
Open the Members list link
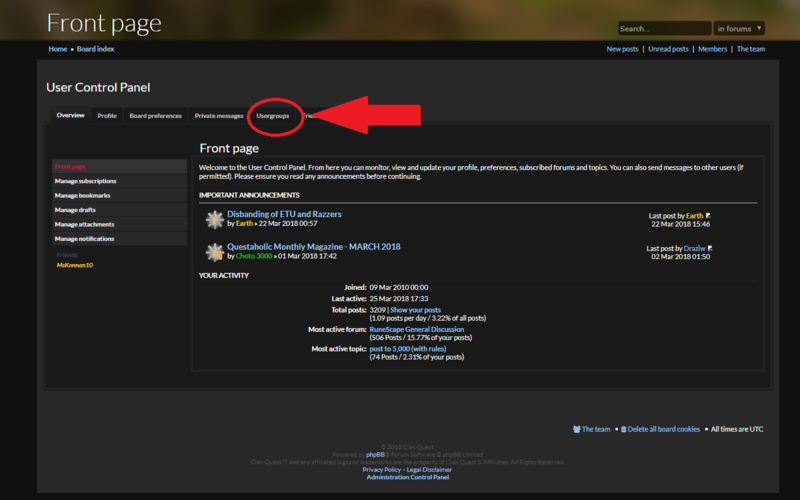click(x=712, y=49)
